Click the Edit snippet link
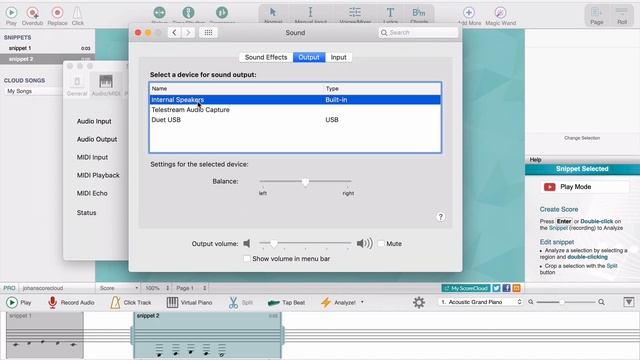 [557, 242]
